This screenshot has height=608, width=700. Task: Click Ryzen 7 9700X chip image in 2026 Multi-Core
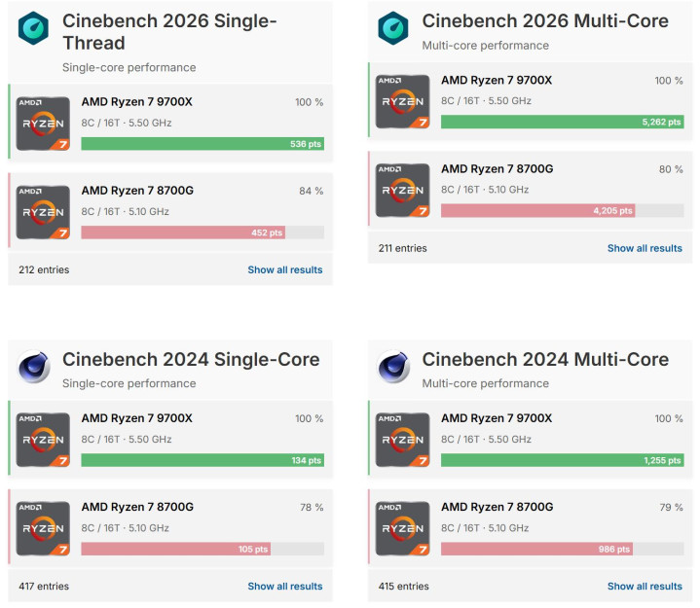(403, 102)
